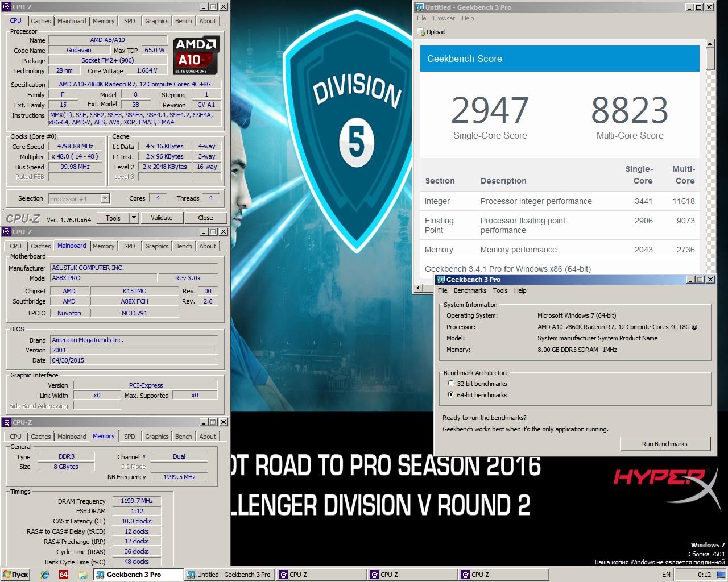Viewport: 728px width, 582px height.
Task: Open the Пуск start menu
Action: (x=15, y=575)
